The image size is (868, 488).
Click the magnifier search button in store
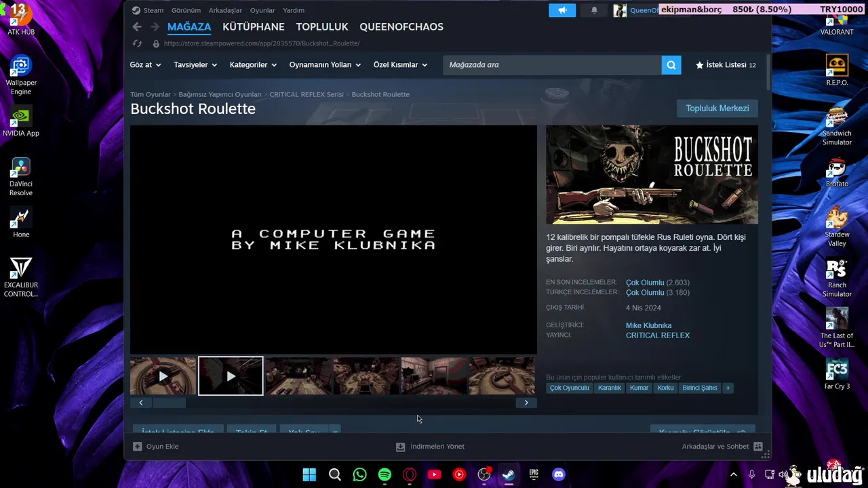(671, 65)
